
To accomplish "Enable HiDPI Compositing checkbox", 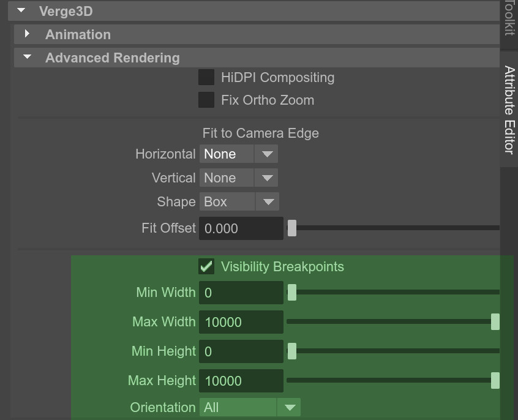I will click(206, 77).
